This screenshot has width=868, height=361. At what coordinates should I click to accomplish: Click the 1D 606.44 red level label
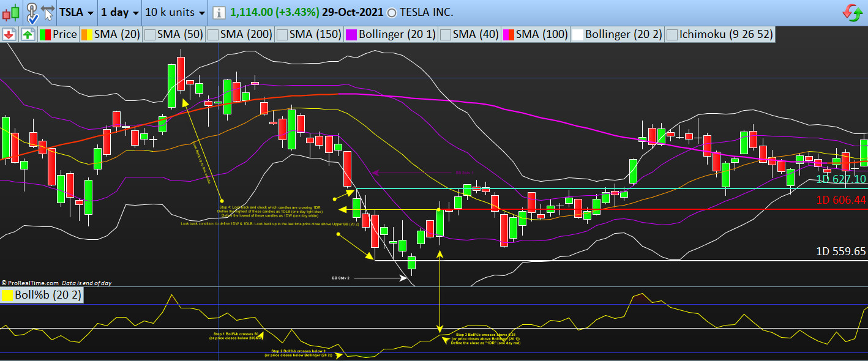(x=841, y=200)
